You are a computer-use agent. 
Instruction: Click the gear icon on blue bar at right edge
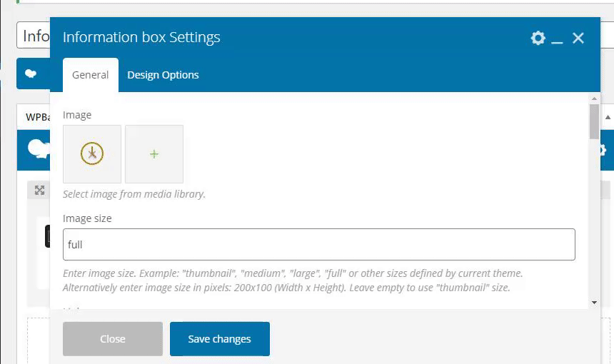(603, 149)
